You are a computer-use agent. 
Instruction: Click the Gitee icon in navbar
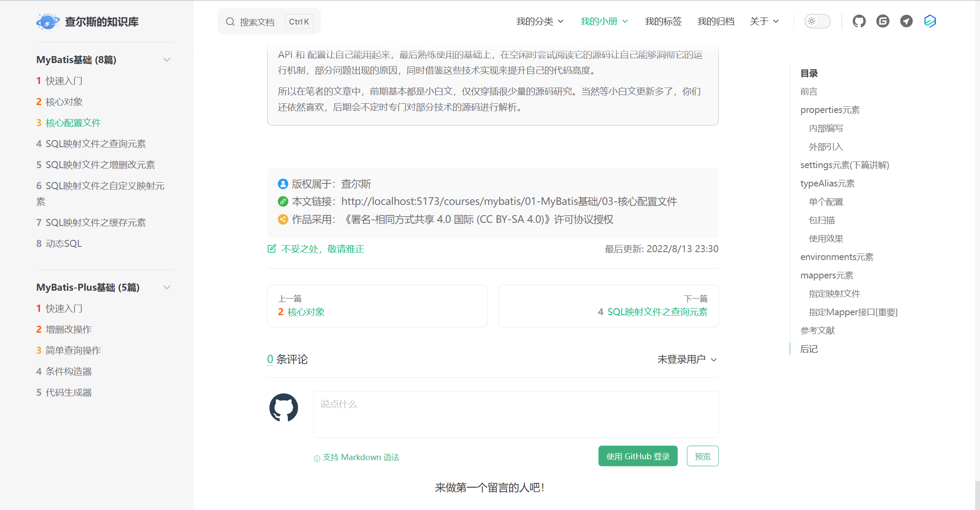pyautogui.click(x=882, y=21)
